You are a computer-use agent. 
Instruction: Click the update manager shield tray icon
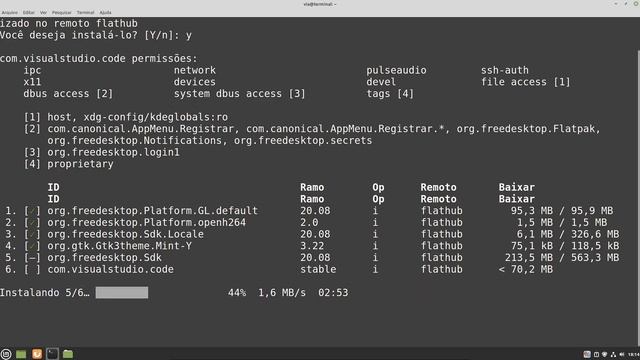coord(604,354)
